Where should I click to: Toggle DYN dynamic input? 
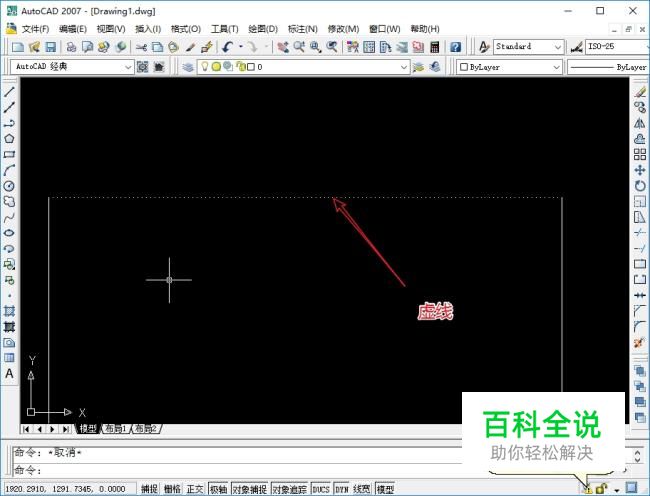(x=342, y=489)
